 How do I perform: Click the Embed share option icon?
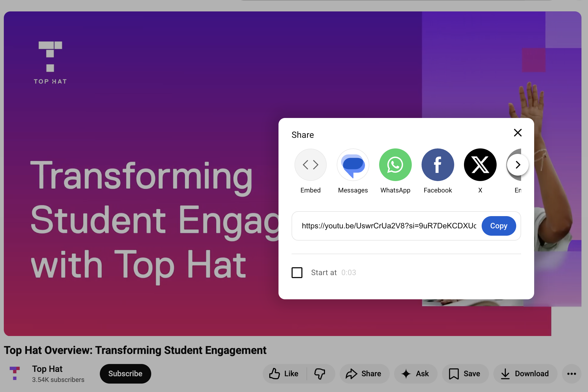tap(310, 165)
